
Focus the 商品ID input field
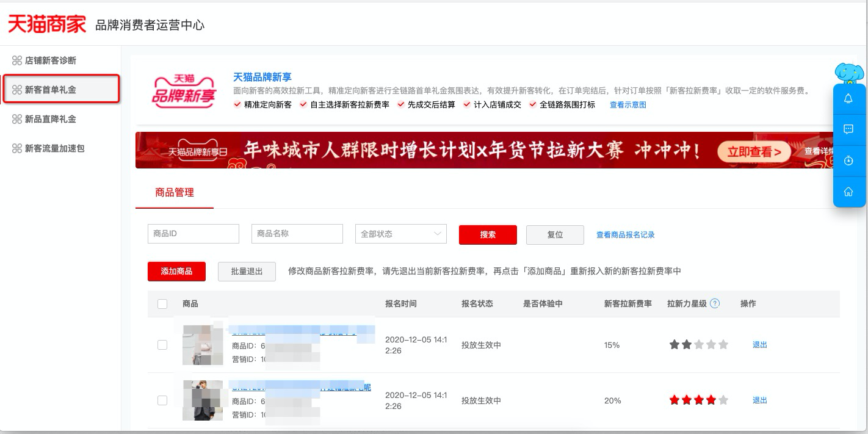pos(193,234)
